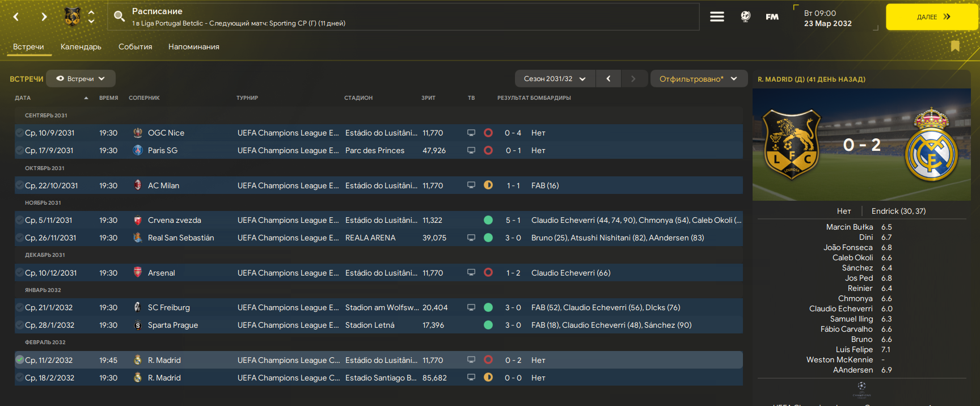Viewport: 980px width, 406px height.
Task: Tick checkbox for 10/9/2031 OGC Nice fixture
Action: (x=20, y=133)
